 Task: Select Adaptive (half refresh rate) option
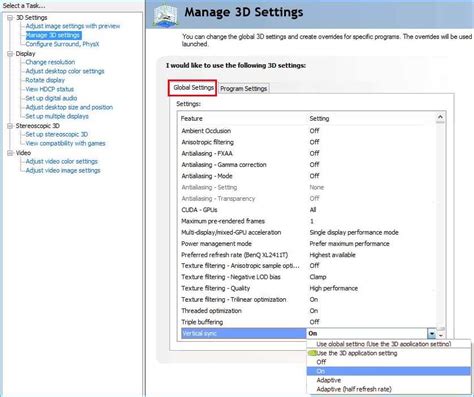point(354,389)
